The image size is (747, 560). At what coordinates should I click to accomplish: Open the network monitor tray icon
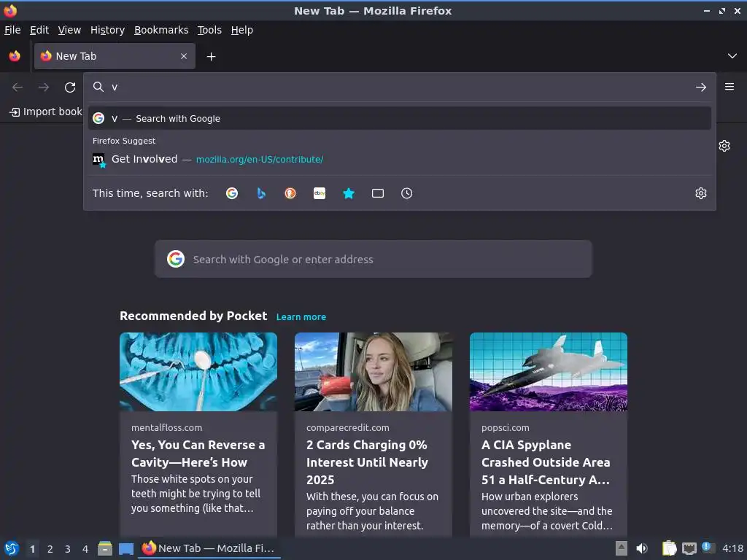pos(689,548)
